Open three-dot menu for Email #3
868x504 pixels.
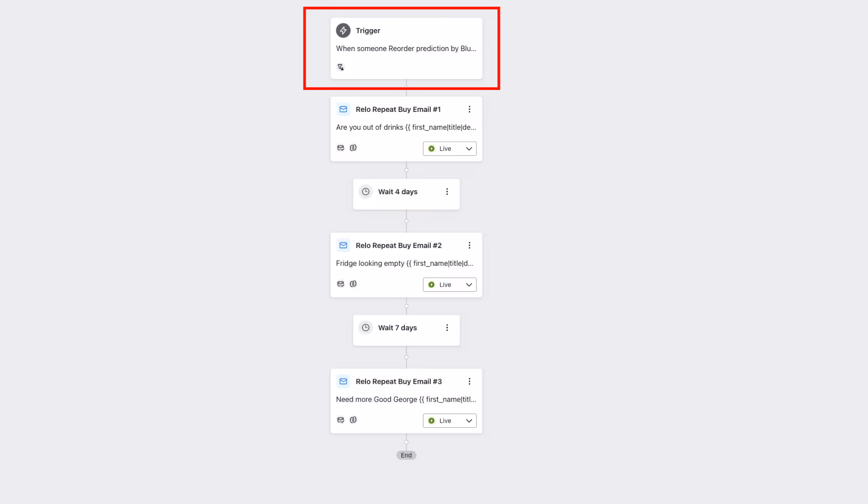469,381
